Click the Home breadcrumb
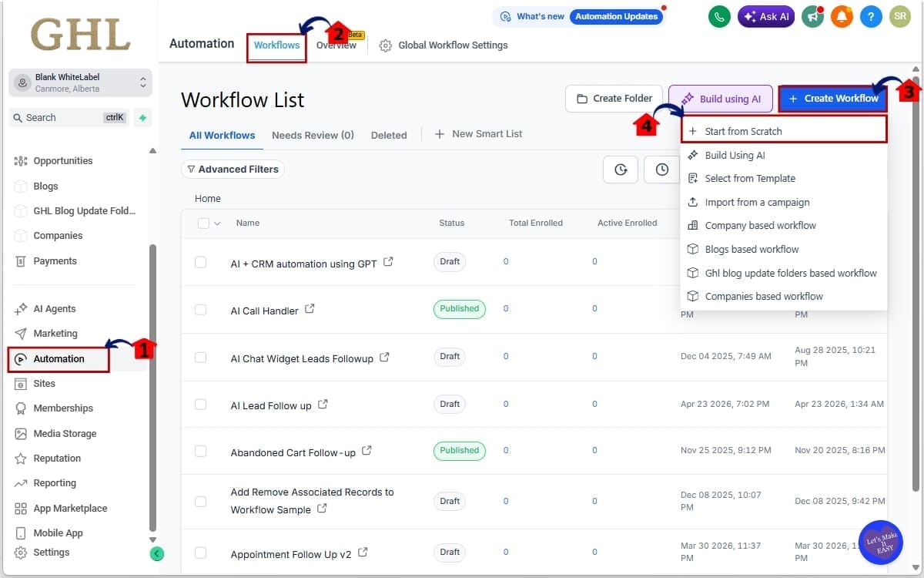This screenshot has height=578, width=924. point(208,198)
